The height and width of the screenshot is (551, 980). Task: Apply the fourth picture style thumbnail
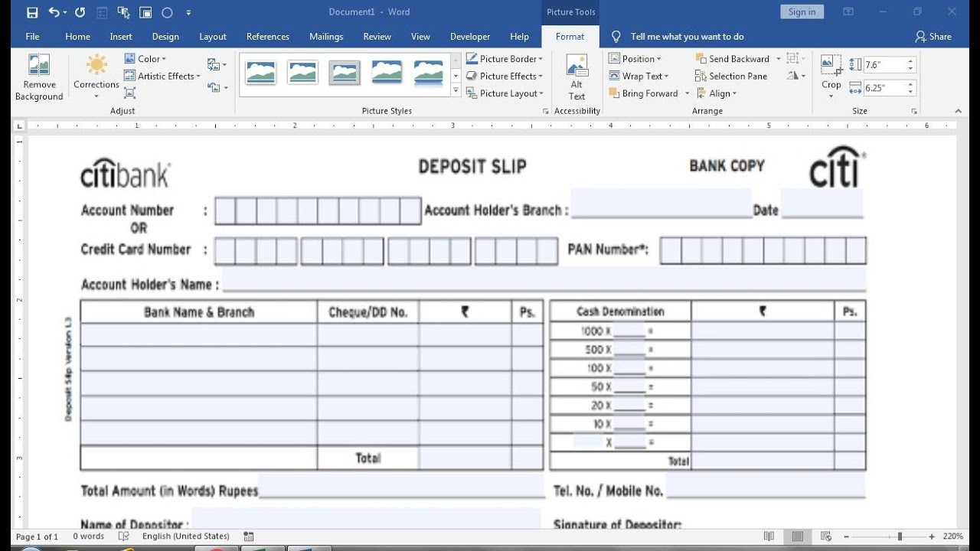(x=387, y=72)
